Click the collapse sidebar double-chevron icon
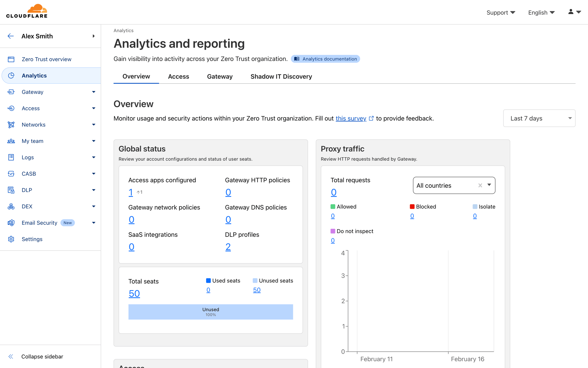 pos(11,356)
